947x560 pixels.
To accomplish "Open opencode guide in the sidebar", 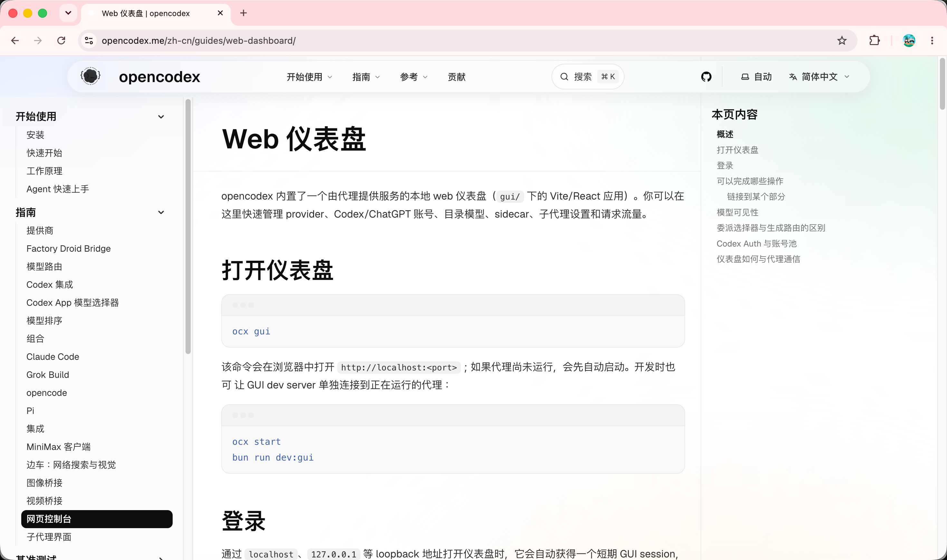I will click(46, 393).
